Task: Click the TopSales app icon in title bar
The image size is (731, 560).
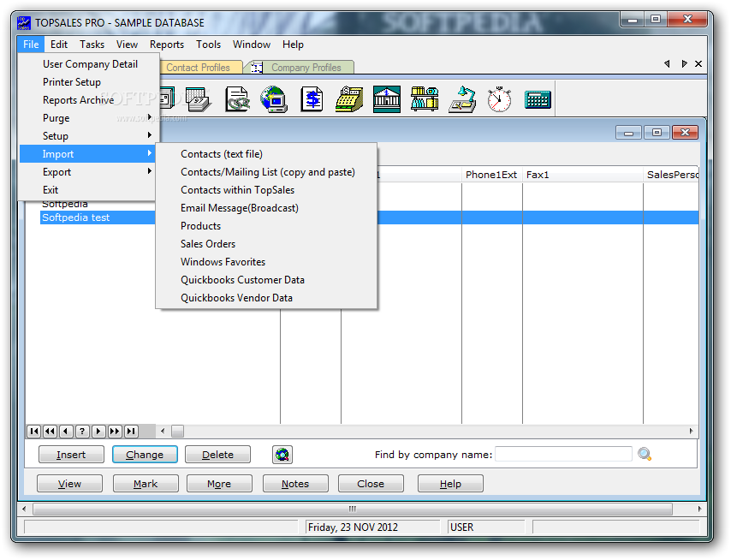Action: 24,23
